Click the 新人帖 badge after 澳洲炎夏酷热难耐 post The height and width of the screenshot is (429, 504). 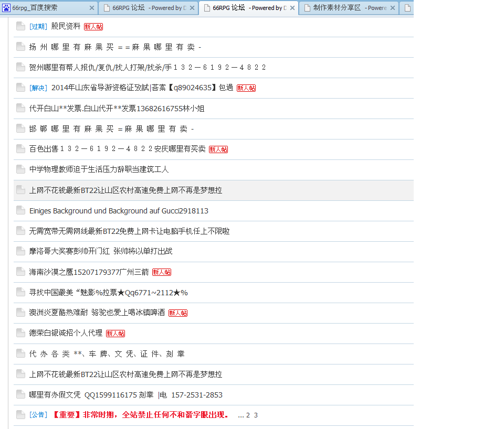[178, 313]
